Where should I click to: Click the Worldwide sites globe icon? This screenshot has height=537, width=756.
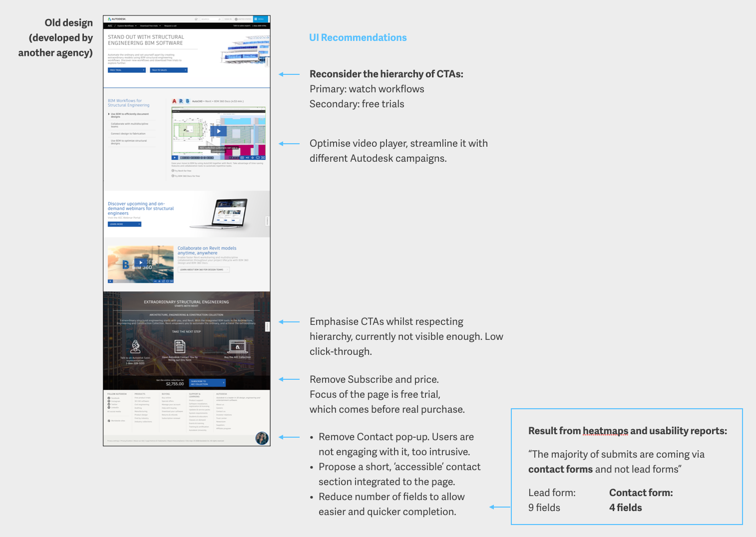pyautogui.click(x=109, y=421)
